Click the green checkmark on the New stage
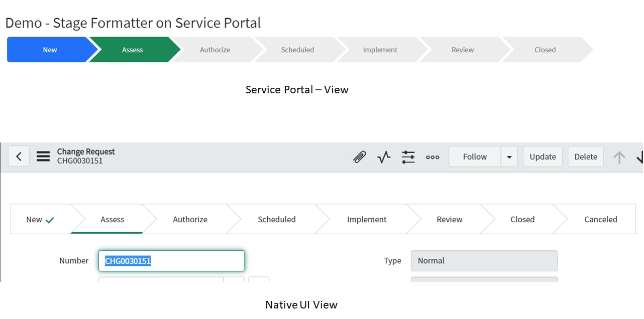Viewport: 644px width, 319px height. [49, 219]
